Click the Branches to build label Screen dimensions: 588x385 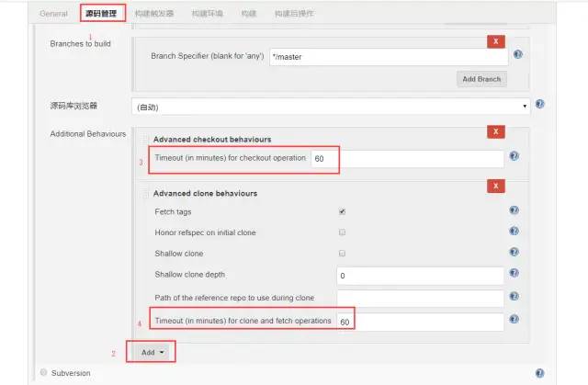click(x=80, y=44)
